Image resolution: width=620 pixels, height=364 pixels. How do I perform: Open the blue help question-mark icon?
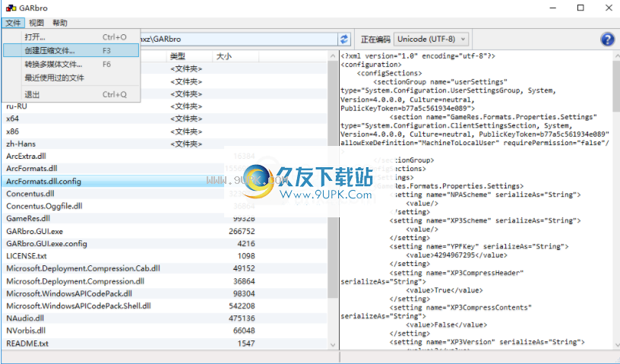[607, 40]
